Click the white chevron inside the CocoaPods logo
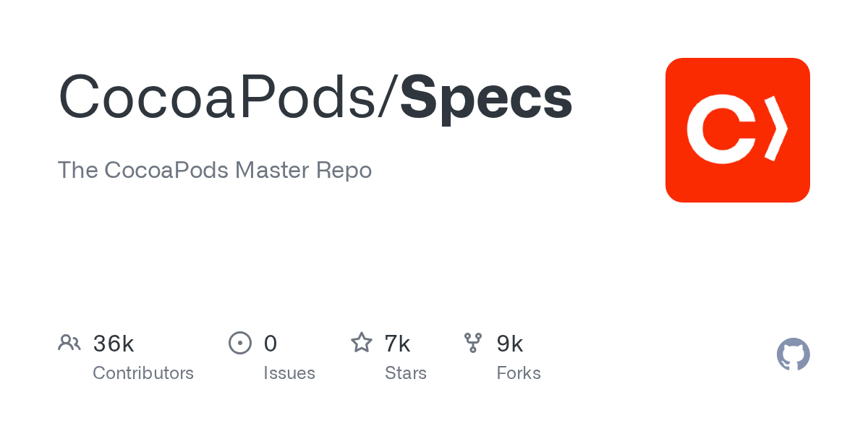 coord(775,128)
